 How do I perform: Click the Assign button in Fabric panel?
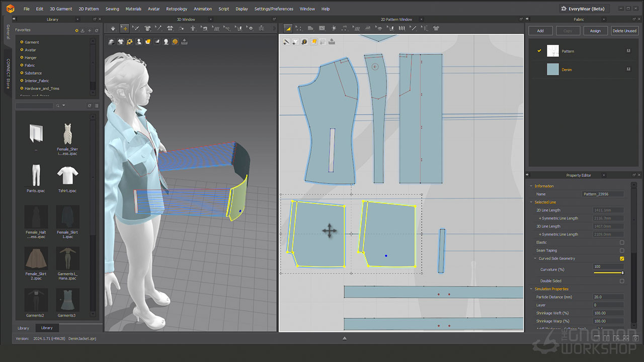[595, 31]
